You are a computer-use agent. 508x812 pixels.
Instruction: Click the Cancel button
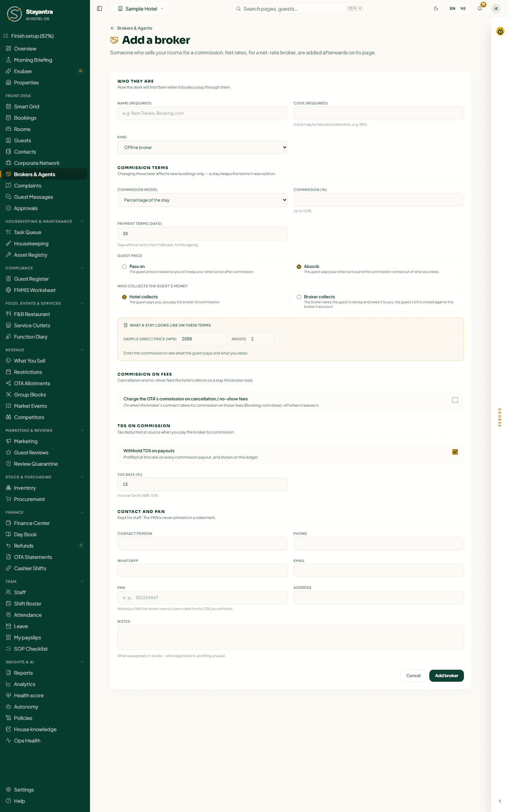point(413,675)
